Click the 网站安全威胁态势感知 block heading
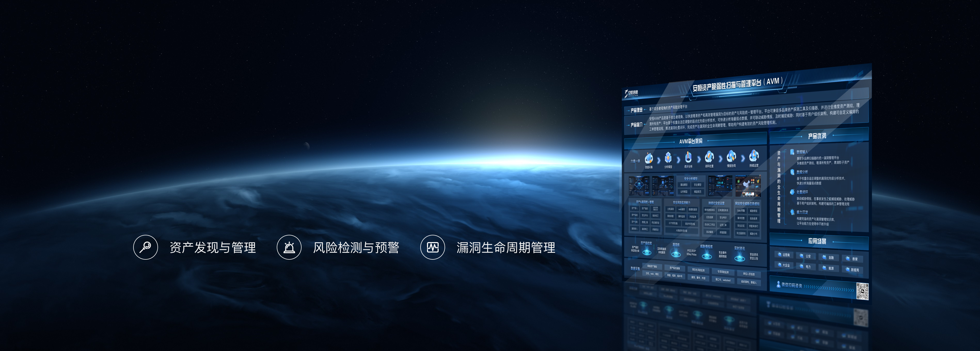The height and width of the screenshot is (351, 980). pos(747,203)
